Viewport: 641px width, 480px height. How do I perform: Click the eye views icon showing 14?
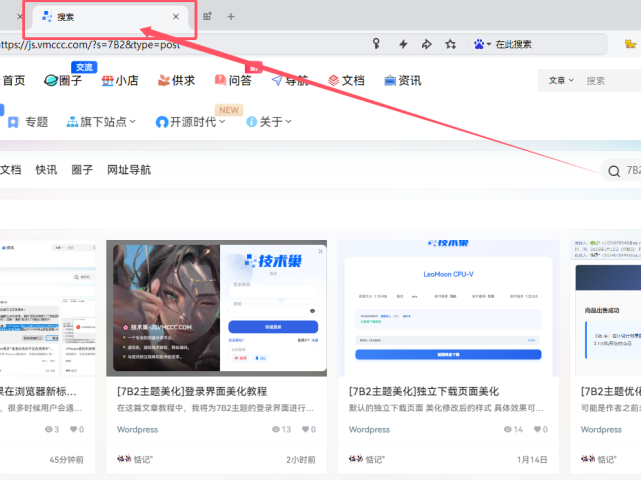(508, 429)
